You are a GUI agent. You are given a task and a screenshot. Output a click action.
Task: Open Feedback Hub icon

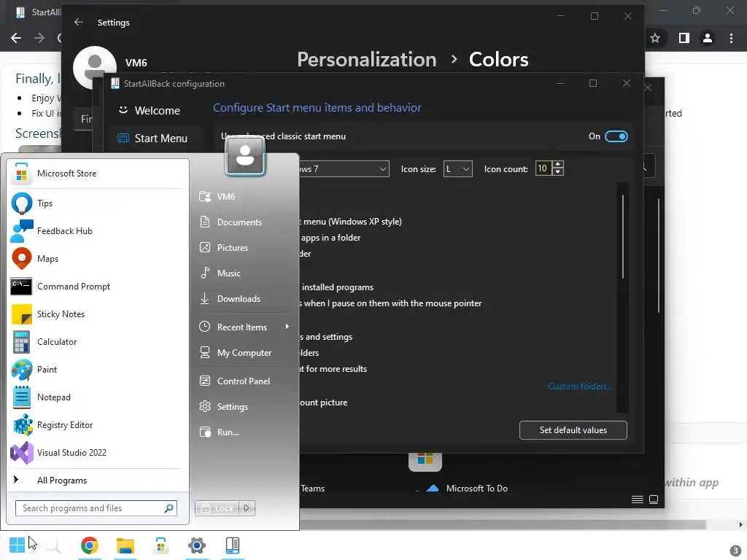tap(21, 231)
